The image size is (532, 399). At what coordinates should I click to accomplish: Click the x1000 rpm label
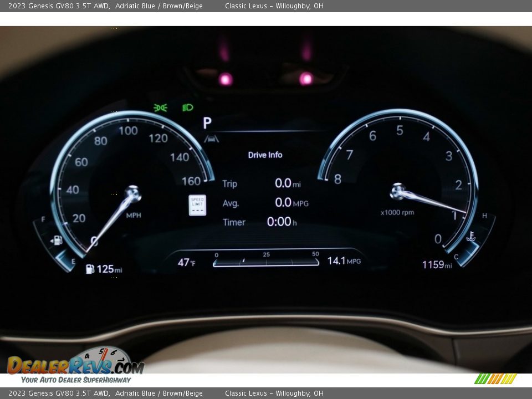click(x=397, y=213)
